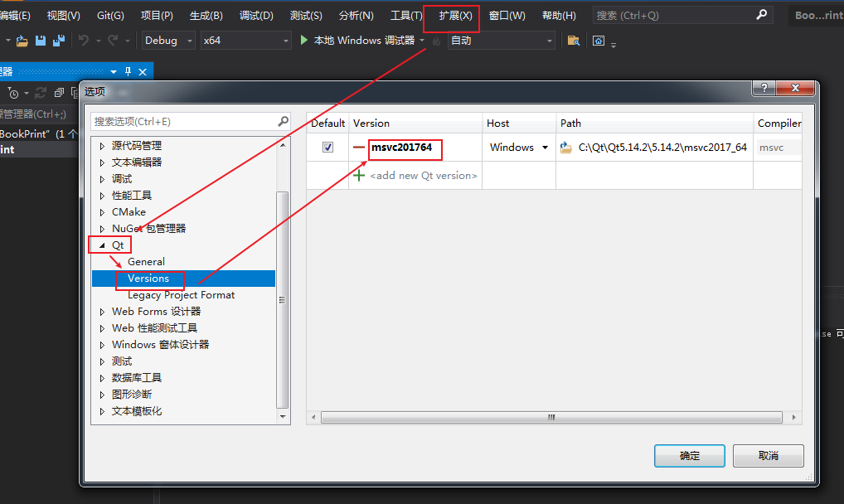The height and width of the screenshot is (504, 844).
Task: Collapse the Qt tree node
Action: pos(102,245)
